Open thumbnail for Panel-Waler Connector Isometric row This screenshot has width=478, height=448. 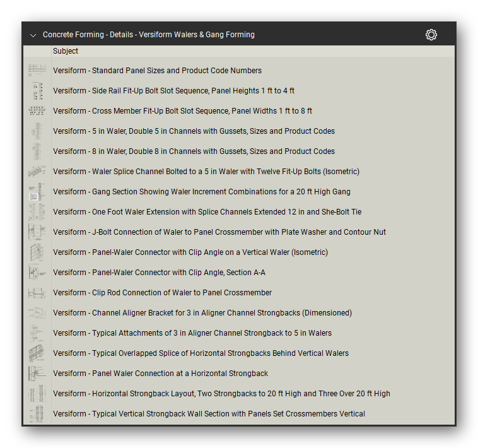tap(37, 252)
